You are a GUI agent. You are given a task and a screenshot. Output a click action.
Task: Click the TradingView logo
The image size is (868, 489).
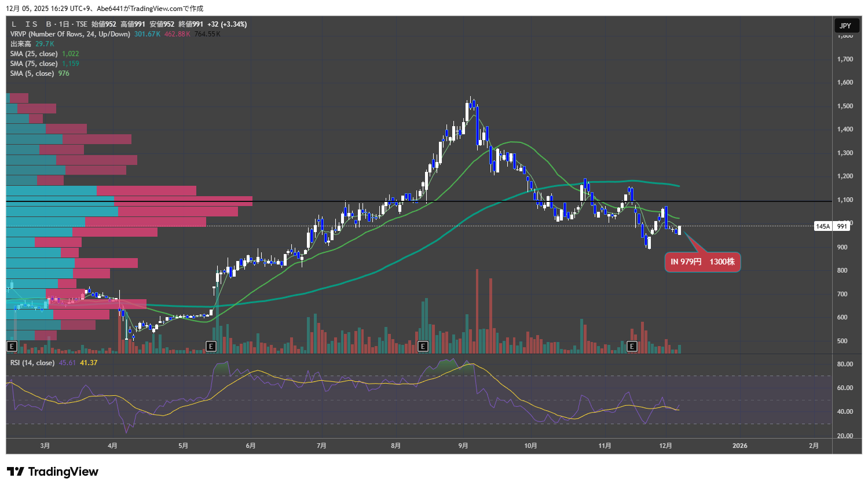(53, 472)
